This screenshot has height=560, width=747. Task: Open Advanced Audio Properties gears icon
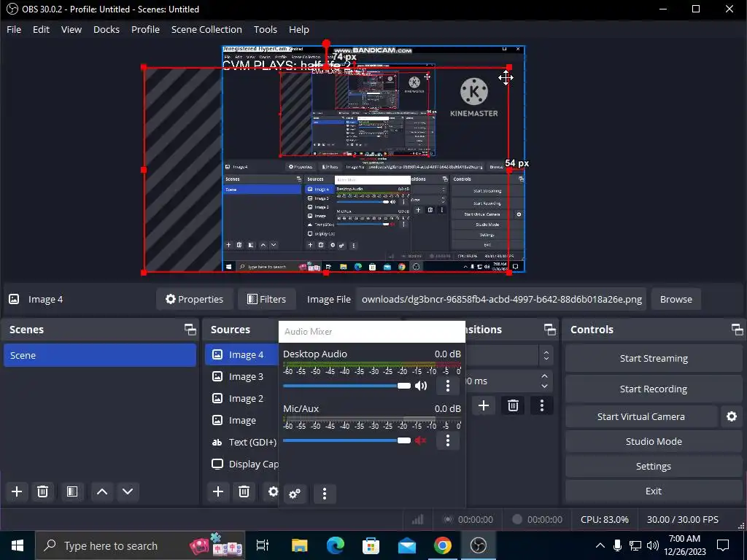coord(295,494)
